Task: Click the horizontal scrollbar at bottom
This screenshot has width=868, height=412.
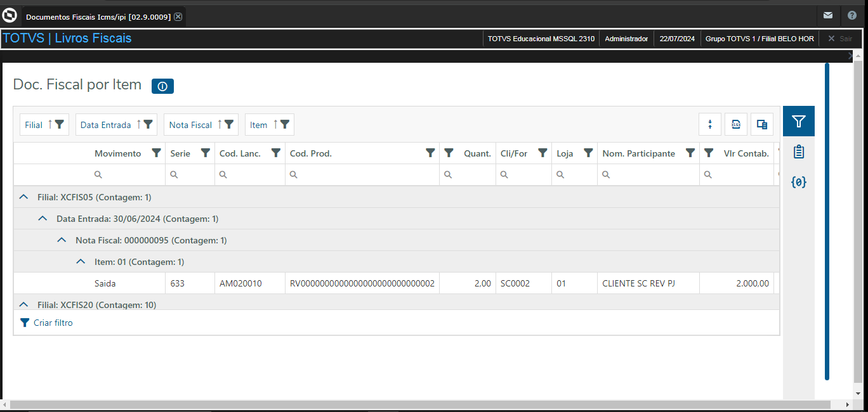Action: [419, 404]
